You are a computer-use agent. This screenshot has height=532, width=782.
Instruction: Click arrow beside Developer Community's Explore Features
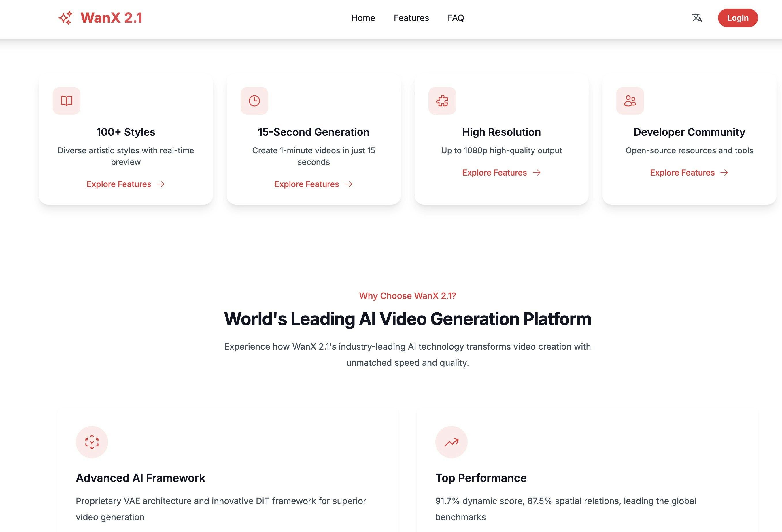724,173
